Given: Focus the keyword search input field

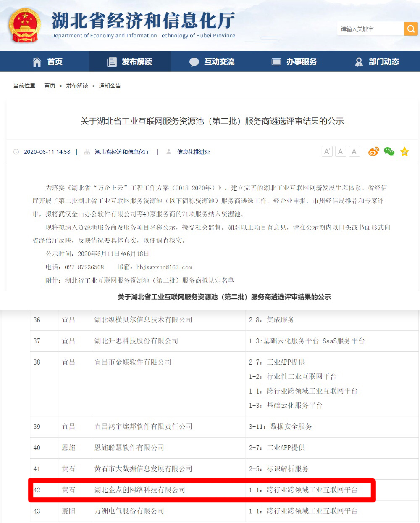Looking at the screenshot, I should [370, 29].
